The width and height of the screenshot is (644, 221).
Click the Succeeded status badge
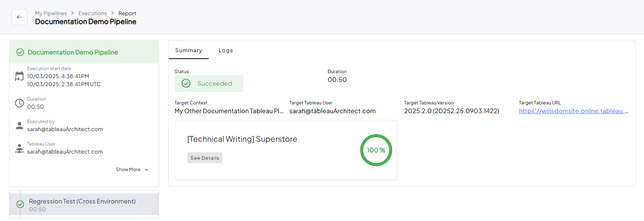click(x=209, y=83)
